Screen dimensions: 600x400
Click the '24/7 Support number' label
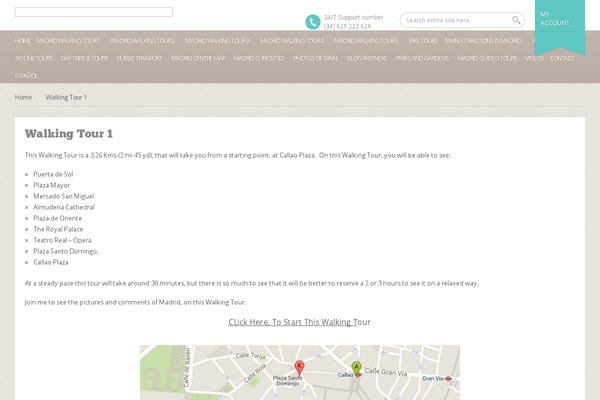click(354, 17)
